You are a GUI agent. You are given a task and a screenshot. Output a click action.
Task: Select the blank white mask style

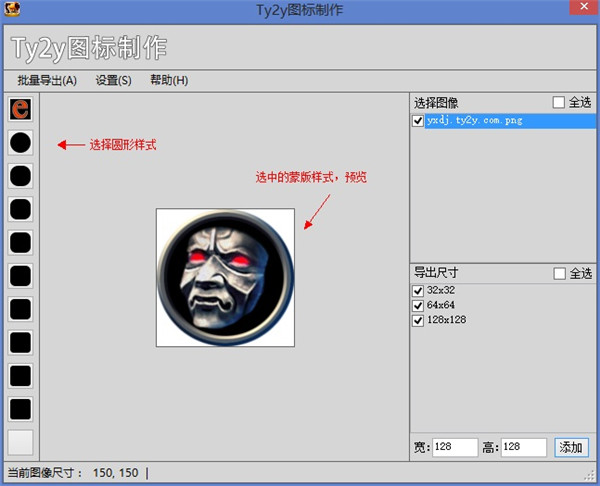pyautogui.click(x=20, y=442)
